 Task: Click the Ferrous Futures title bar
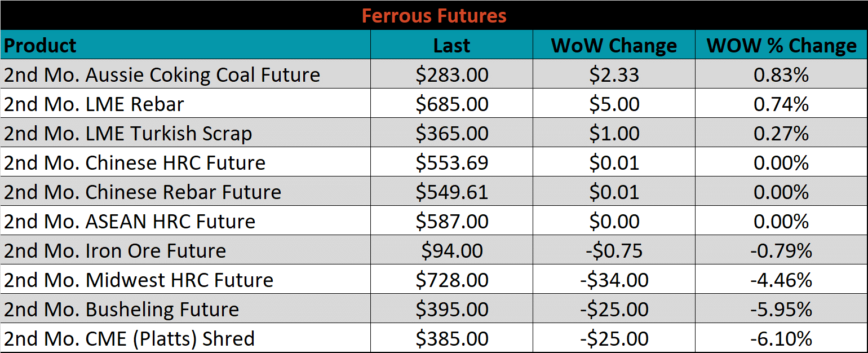point(434,15)
